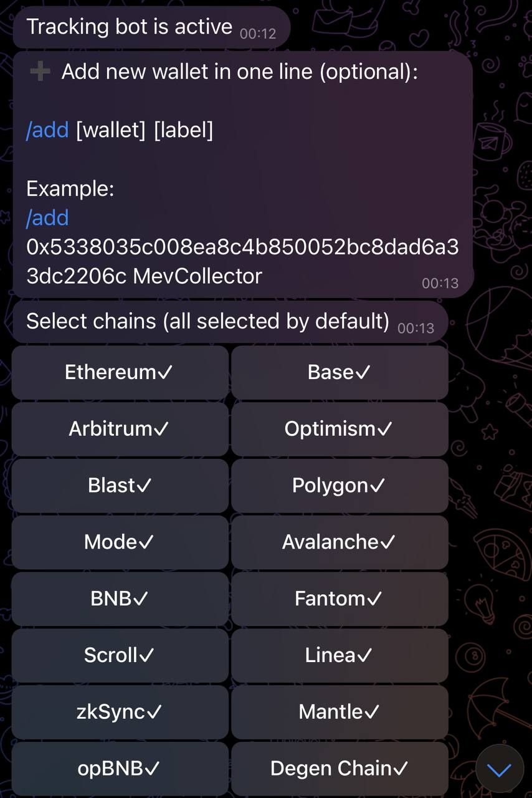The height and width of the screenshot is (798, 532).
Task: Toggle the Linea chain
Action: point(340,655)
